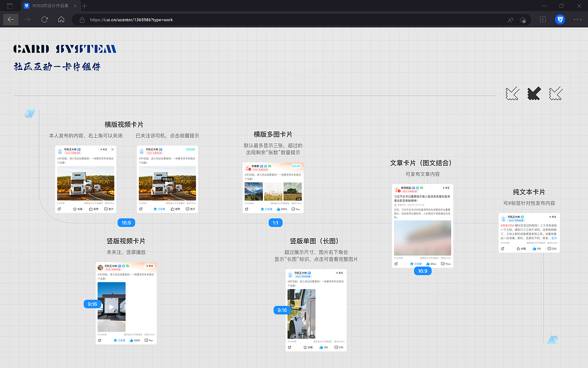588x368 pixels.
Task: View site security info via the lock icon
Action: (x=82, y=20)
